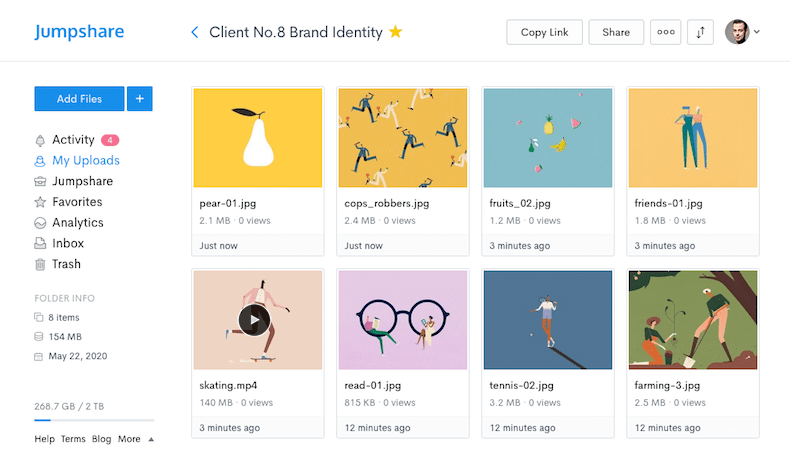The height and width of the screenshot is (451, 790).
Task: Open the user avatar account dropdown
Action: (742, 32)
